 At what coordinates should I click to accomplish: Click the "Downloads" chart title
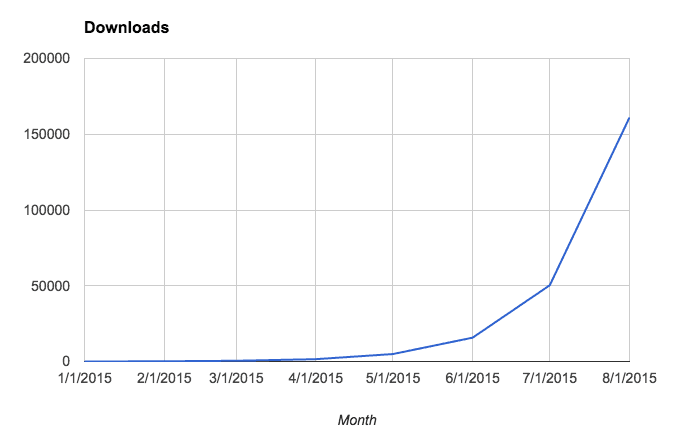(x=126, y=27)
